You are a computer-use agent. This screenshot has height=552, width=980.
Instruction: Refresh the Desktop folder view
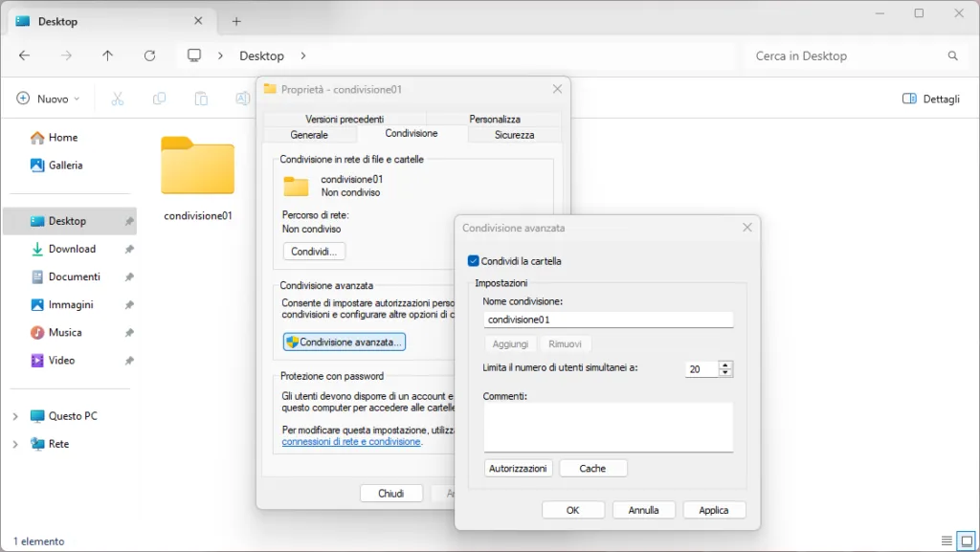(149, 55)
